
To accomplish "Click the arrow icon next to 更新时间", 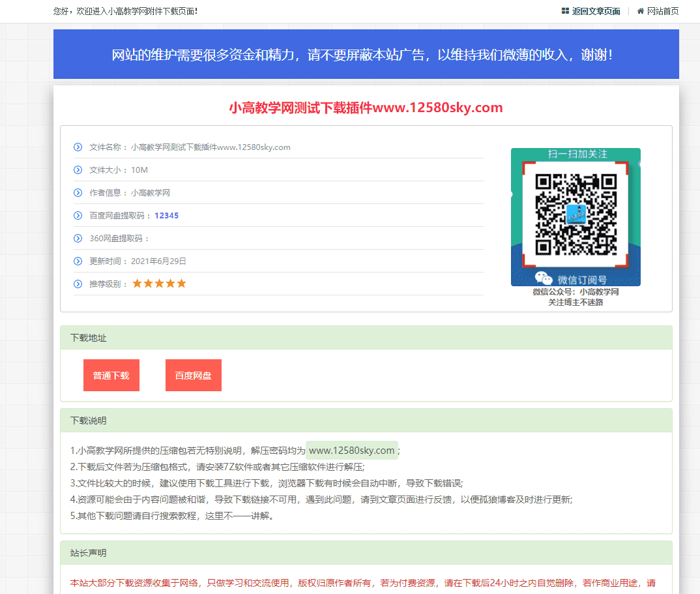I will tap(78, 261).
